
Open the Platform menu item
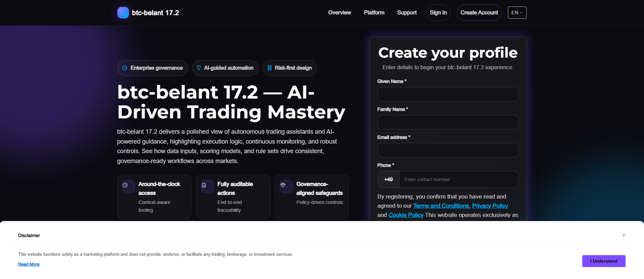point(374,13)
